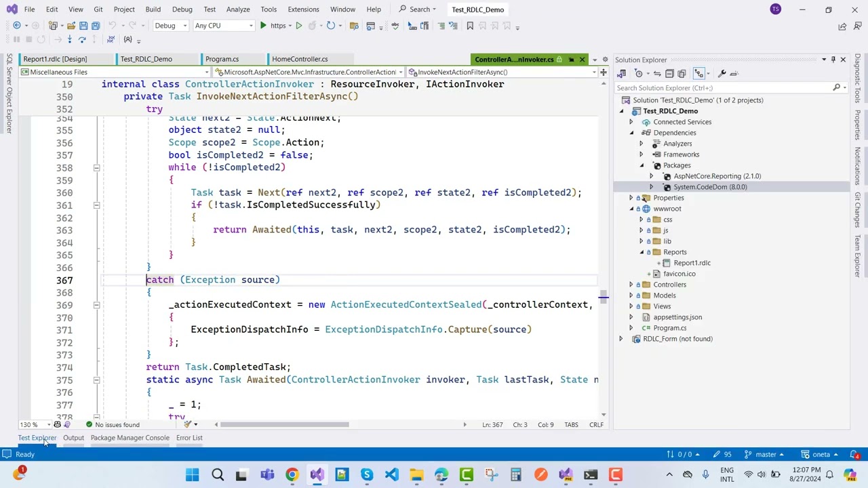This screenshot has height=488, width=868.
Task: Click the Open File folder icon
Action: (x=71, y=26)
